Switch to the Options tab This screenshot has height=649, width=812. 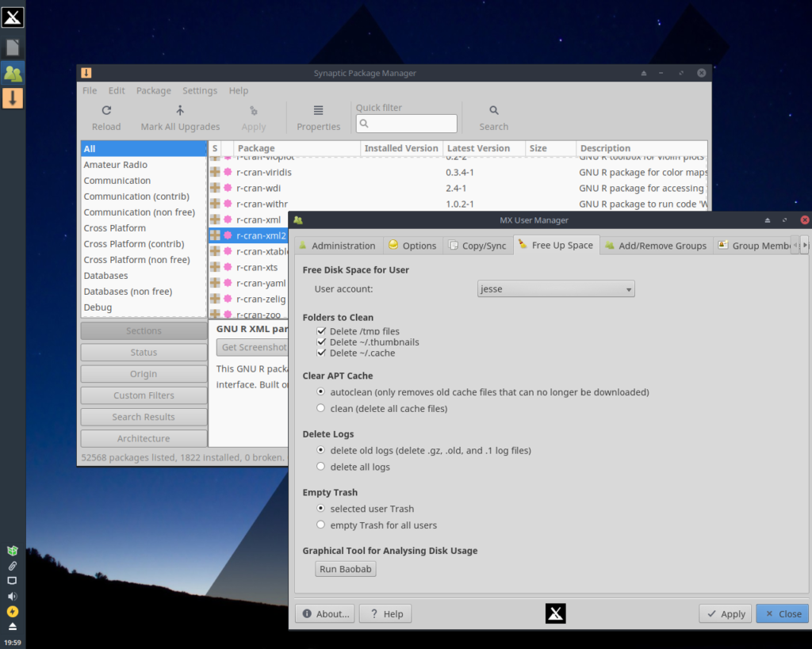(x=412, y=246)
